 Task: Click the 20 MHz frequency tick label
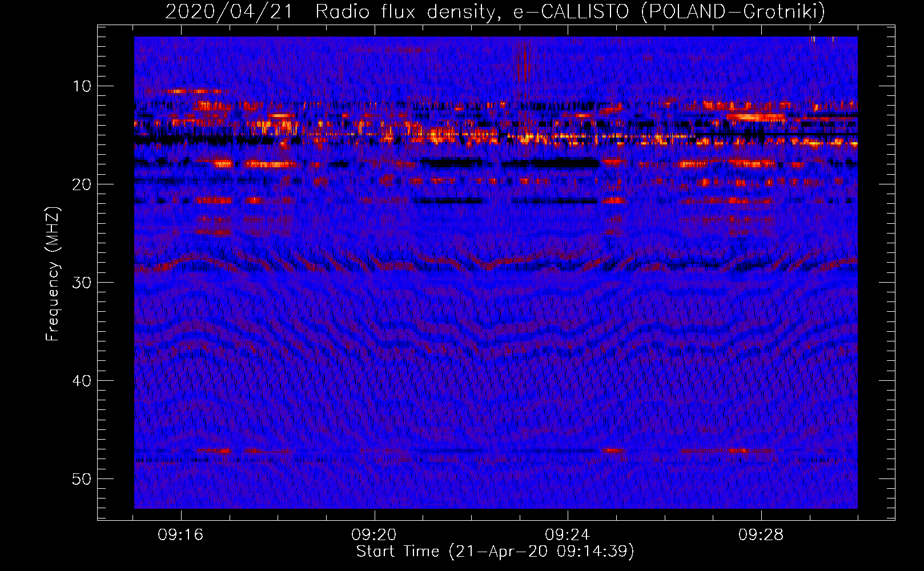pos(82,184)
